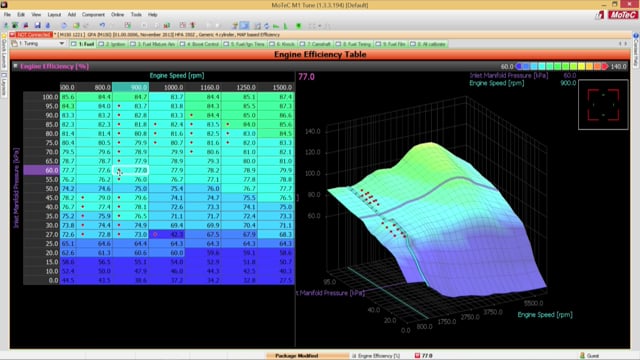Image resolution: width=640 pixels, height=360 pixels.
Task: Open the Tools menu
Action: point(136,15)
